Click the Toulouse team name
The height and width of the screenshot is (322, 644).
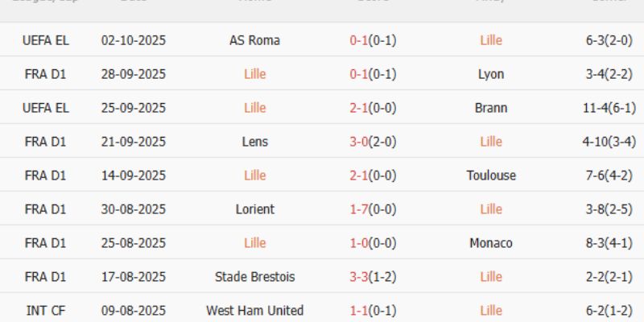490,175
